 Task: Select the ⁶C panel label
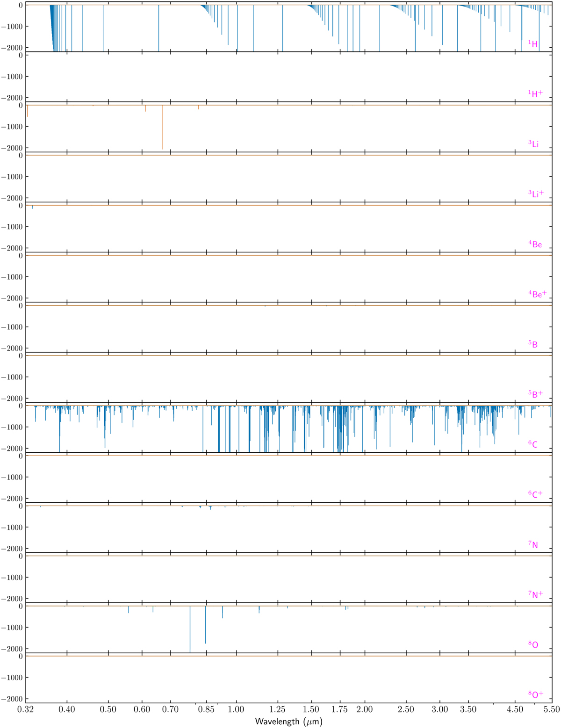[x=533, y=444]
